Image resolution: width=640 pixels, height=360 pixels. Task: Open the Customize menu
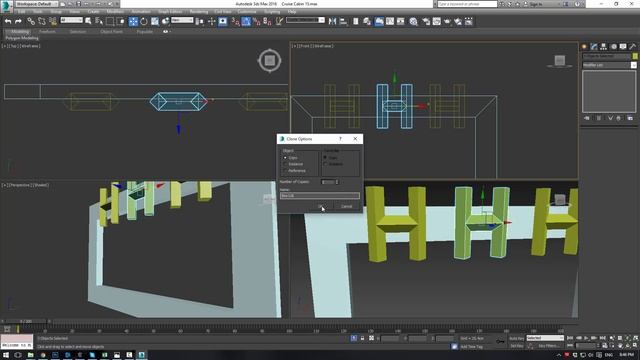click(247, 12)
